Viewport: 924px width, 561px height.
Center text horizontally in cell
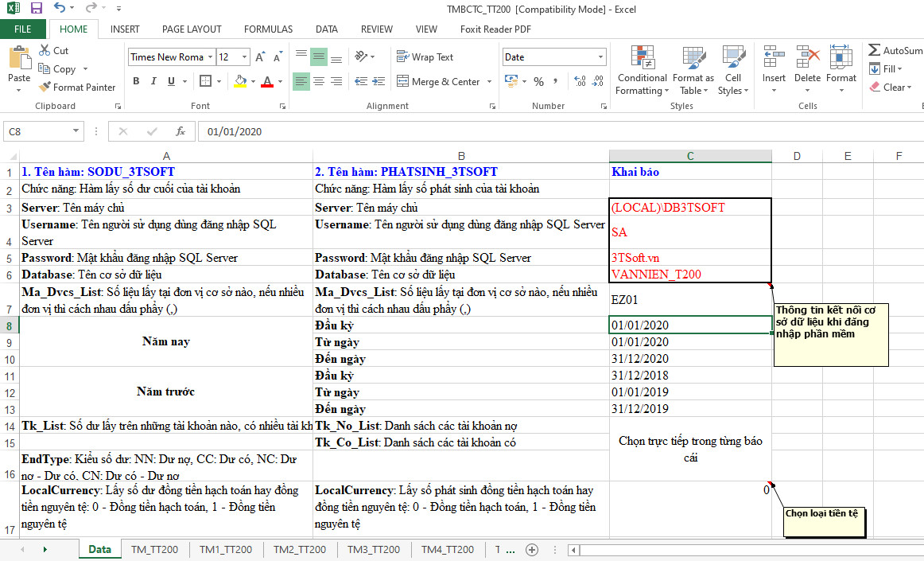(319, 81)
